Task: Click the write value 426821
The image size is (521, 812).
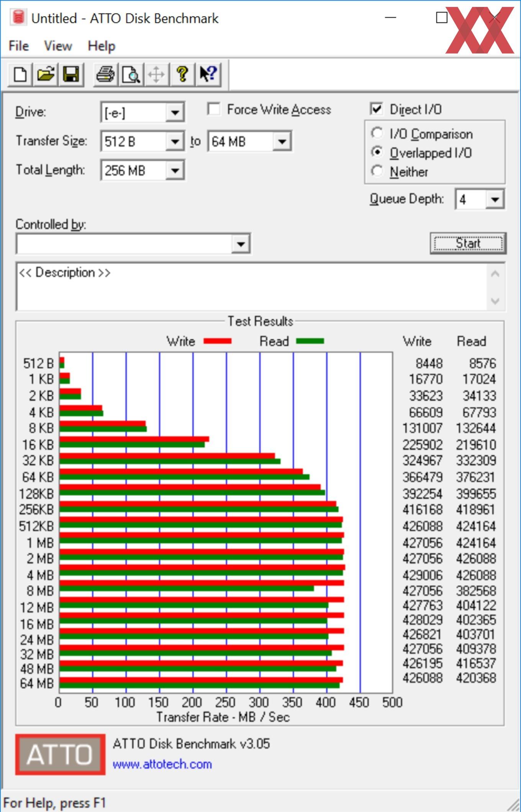Action: pos(423,634)
